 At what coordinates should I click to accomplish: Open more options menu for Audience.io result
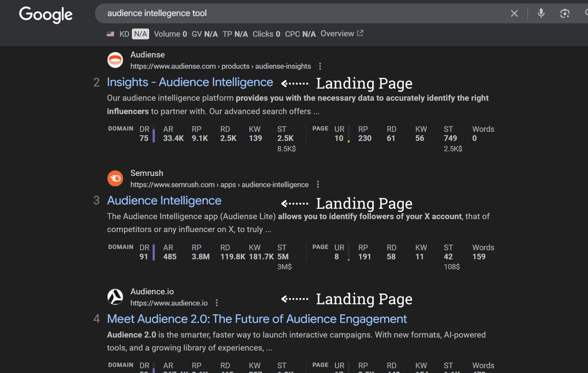(x=217, y=303)
